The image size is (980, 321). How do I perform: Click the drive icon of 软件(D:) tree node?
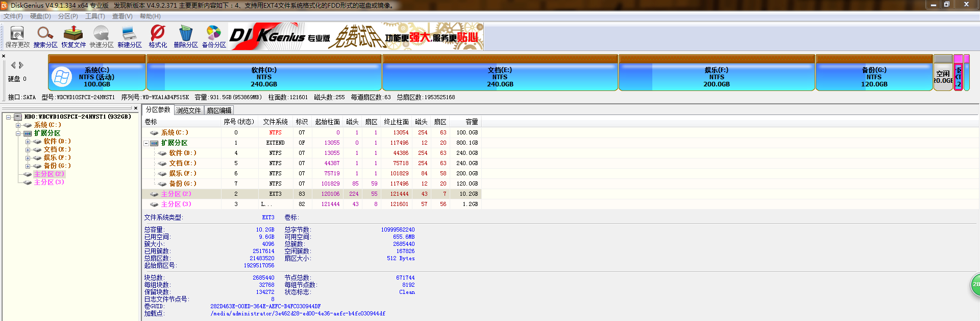(37, 142)
